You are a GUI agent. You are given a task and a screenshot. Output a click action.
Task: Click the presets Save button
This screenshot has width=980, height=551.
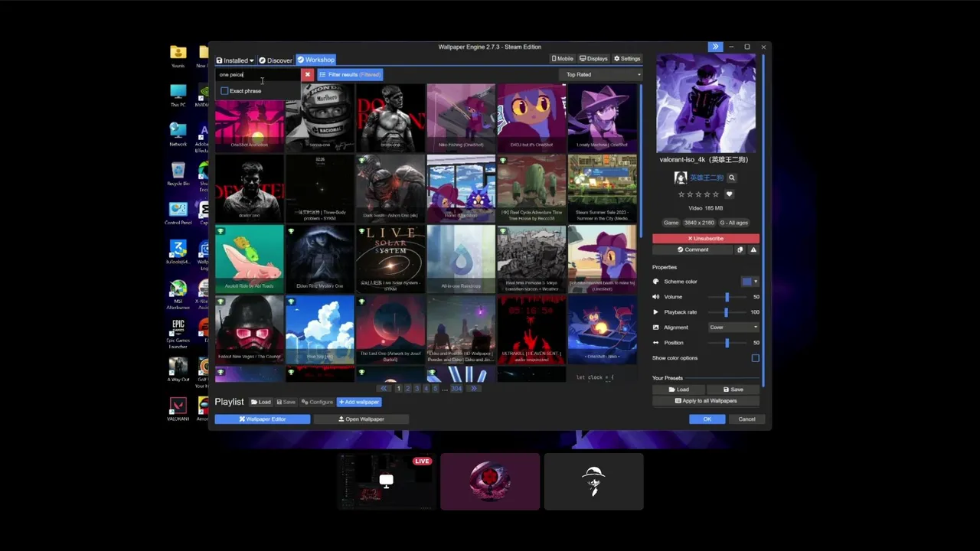[733, 389]
